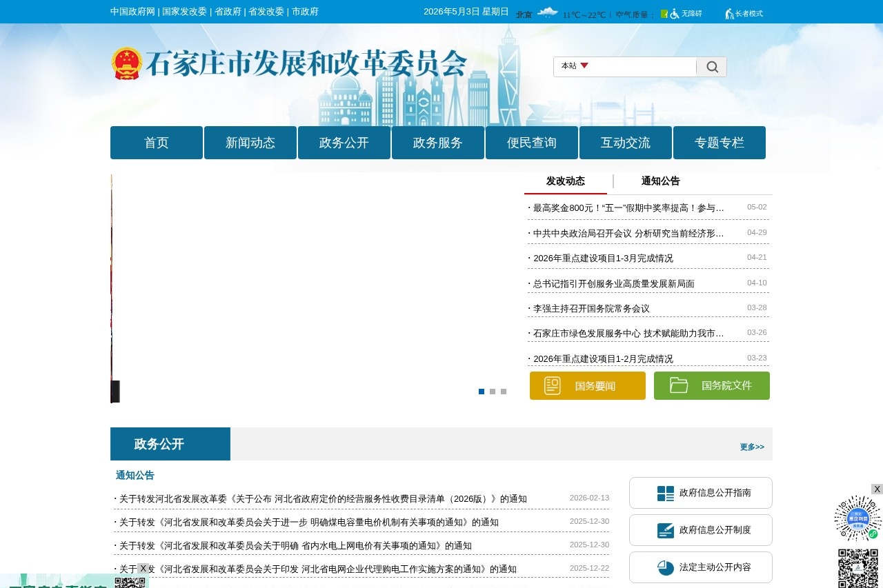
Task: Open 2026年重点建设项目1-3月完成情况
Action: (x=603, y=258)
